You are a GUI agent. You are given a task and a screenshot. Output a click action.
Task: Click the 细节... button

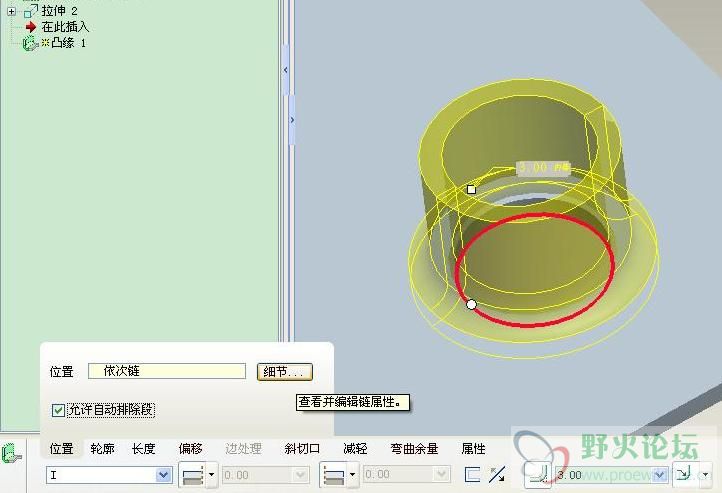(x=285, y=371)
